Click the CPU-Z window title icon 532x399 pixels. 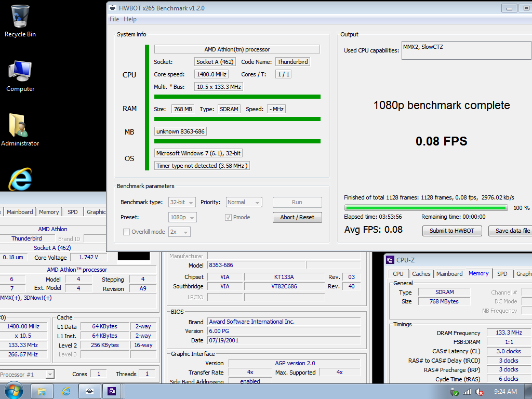coord(390,260)
